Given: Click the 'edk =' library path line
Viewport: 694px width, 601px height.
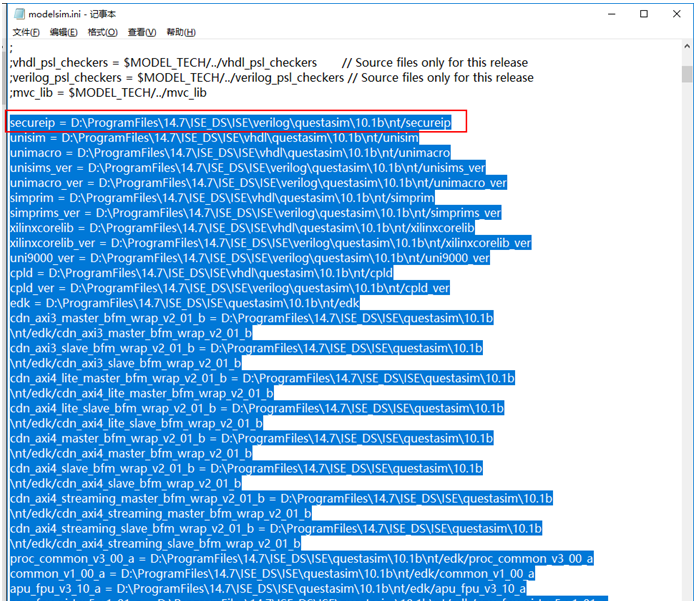Looking at the screenshot, I should click(185, 303).
